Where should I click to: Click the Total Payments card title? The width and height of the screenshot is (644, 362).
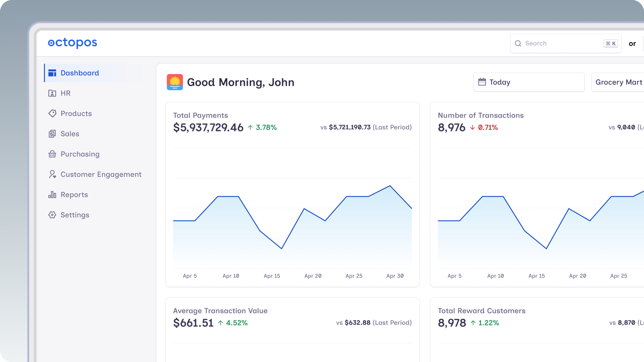pos(201,115)
